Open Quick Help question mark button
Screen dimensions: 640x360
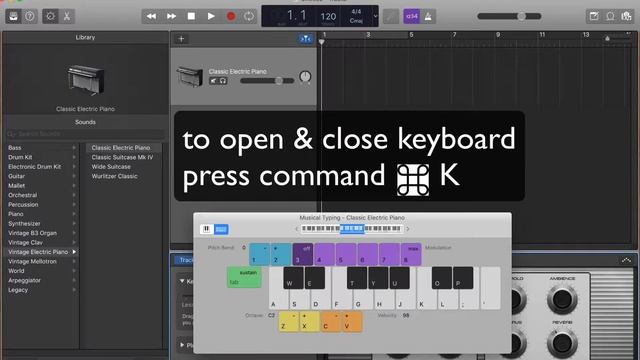pyautogui.click(x=30, y=16)
